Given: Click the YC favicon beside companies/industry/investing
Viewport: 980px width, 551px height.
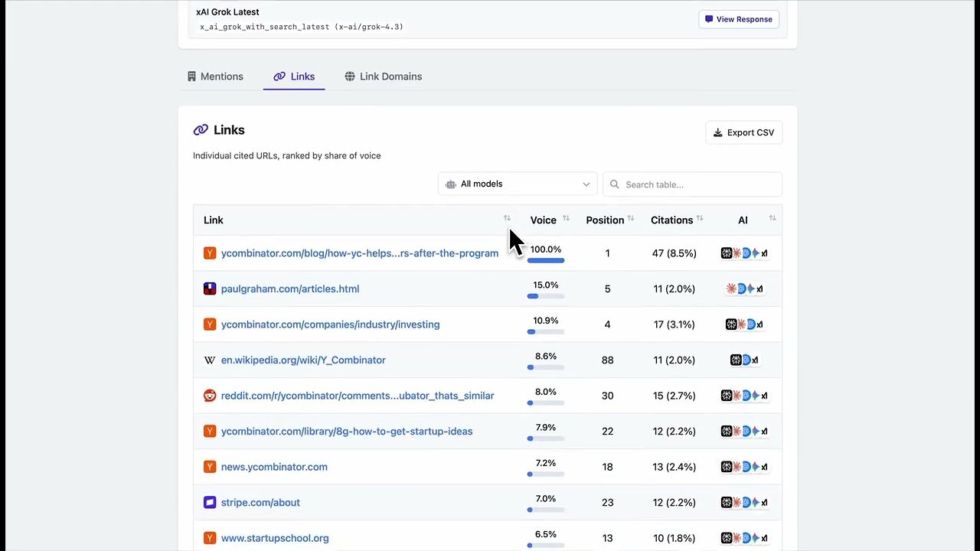Looking at the screenshot, I should (210, 324).
